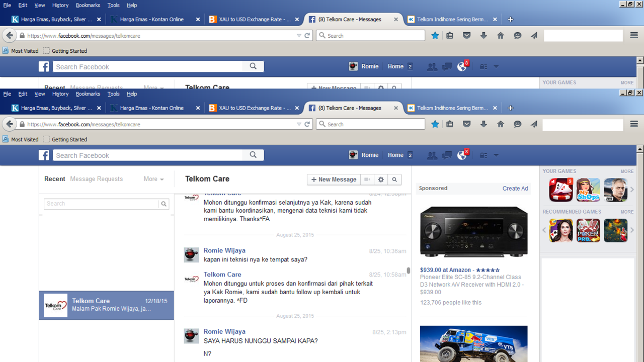Click conversation scrollbar thumb

(x=409, y=270)
